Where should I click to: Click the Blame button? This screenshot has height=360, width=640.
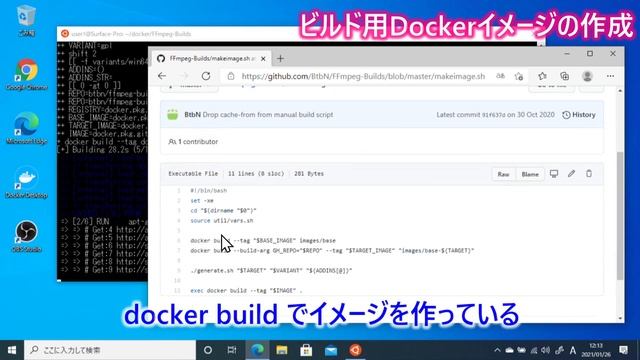pyautogui.click(x=530, y=174)
